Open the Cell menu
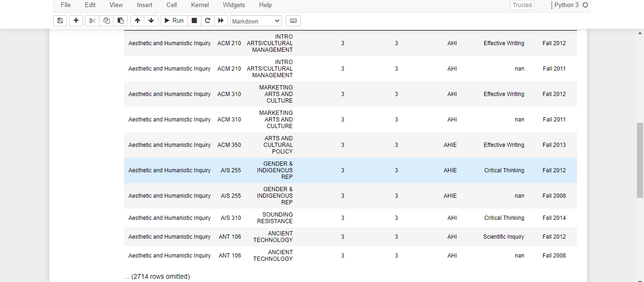The height and width of the screenshot is (282, 644). pos(171,5)
